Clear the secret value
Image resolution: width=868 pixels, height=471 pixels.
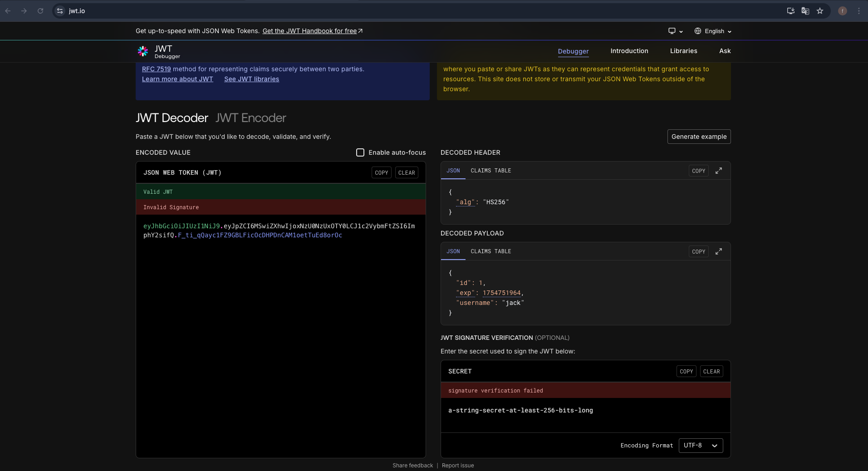(x=711, y=372)
